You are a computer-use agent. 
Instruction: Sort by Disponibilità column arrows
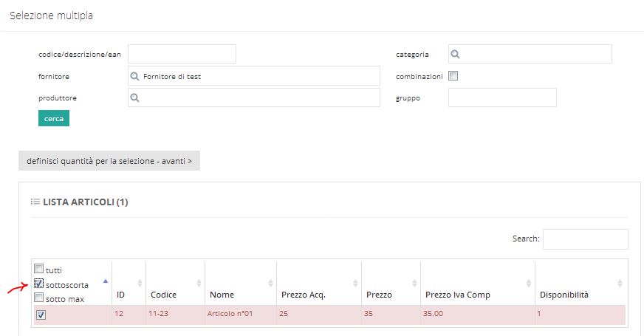tap(620, 283)
